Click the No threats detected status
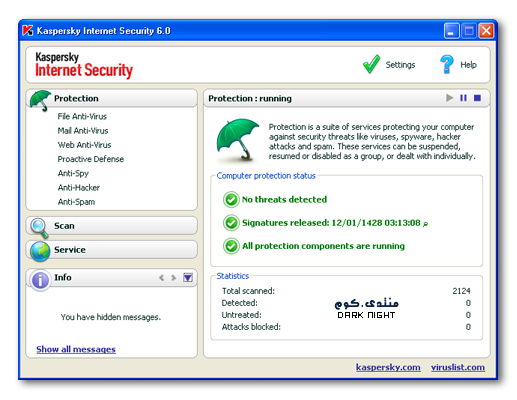This screenshot has width=517, height=400. (x=284, y=199)
